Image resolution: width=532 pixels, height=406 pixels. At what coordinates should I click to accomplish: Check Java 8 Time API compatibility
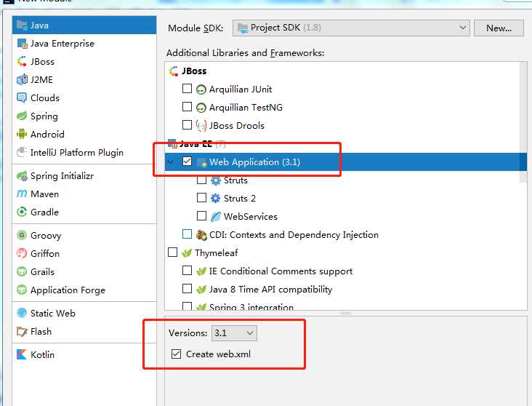click(x=187, y=288)
